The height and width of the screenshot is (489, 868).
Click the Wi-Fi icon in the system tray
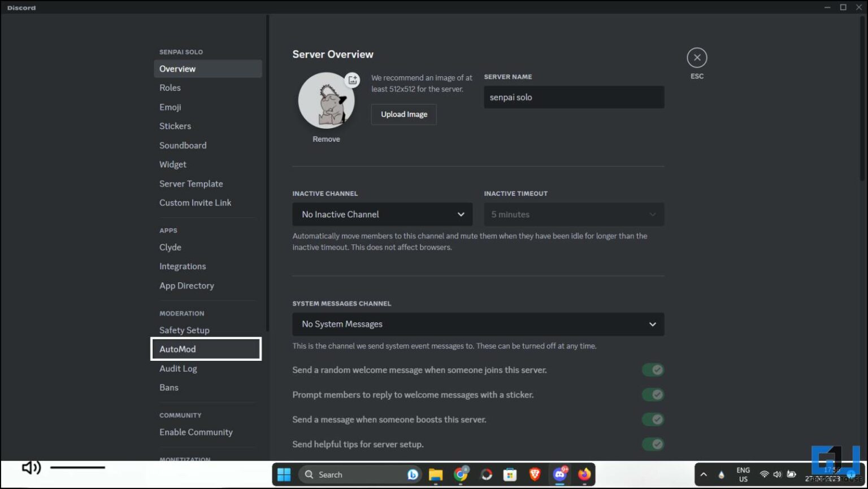click(x=764, y=474)
